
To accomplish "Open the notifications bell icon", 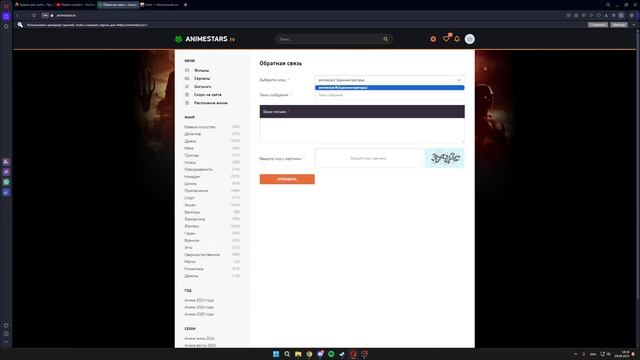I will pyautogui.click(x=457, y=39).
